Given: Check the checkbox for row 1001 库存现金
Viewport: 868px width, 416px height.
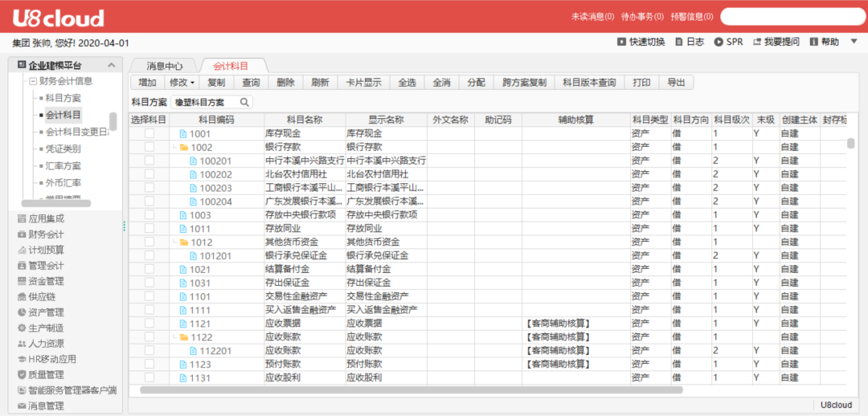Looking at the screenshot, I should pos(149,133).
